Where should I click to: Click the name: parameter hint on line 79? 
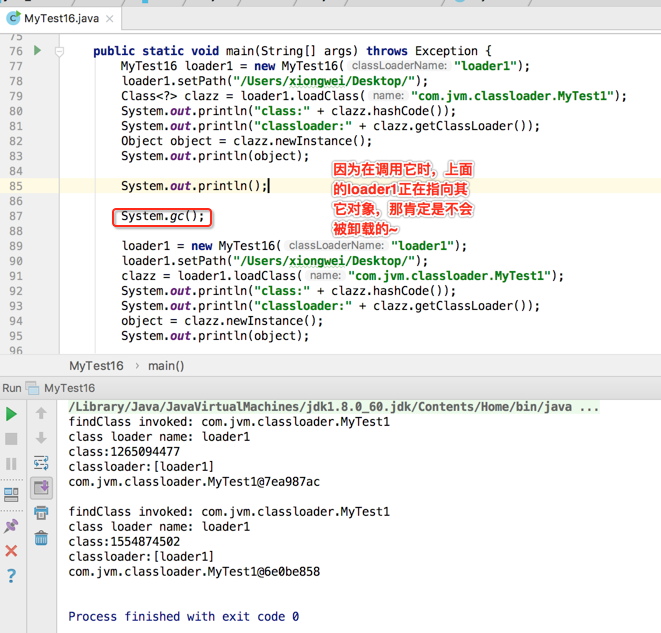[388, 96]
